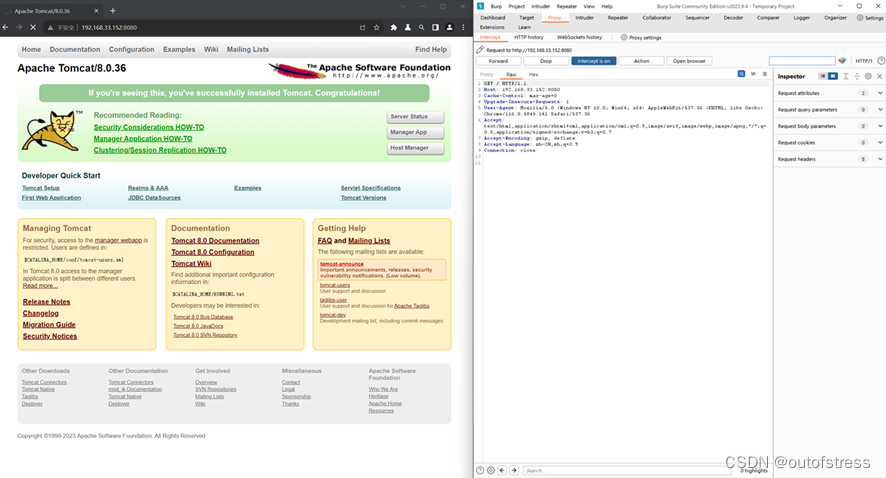Click Burp Suite logo icon in title bar
The width and height of the screenshot is (886, 478).
point(480,6)
